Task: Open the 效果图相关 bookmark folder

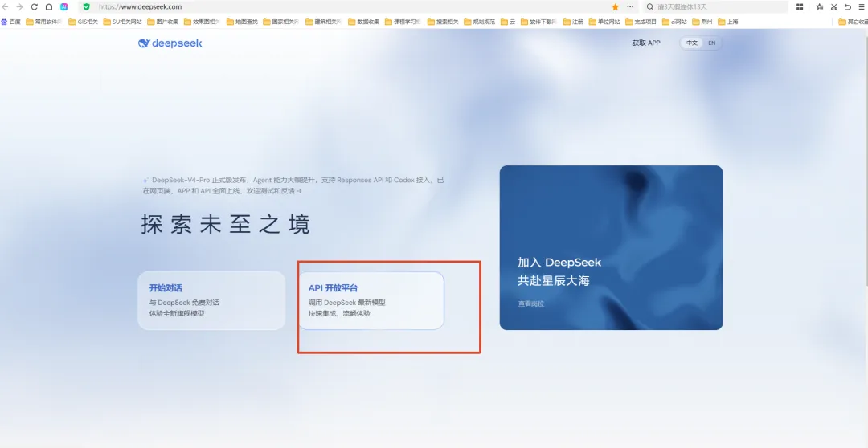Action: pos(202,22)
